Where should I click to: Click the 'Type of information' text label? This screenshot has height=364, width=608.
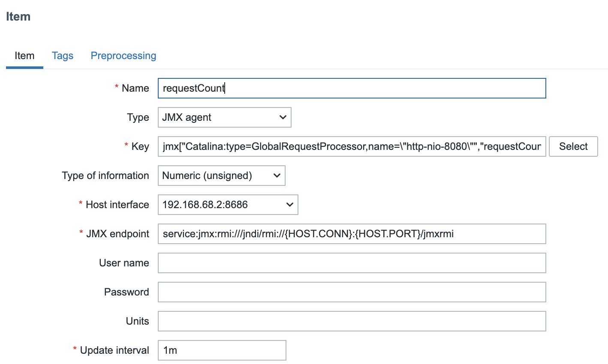pyautogui.click(x=105, y=176)
